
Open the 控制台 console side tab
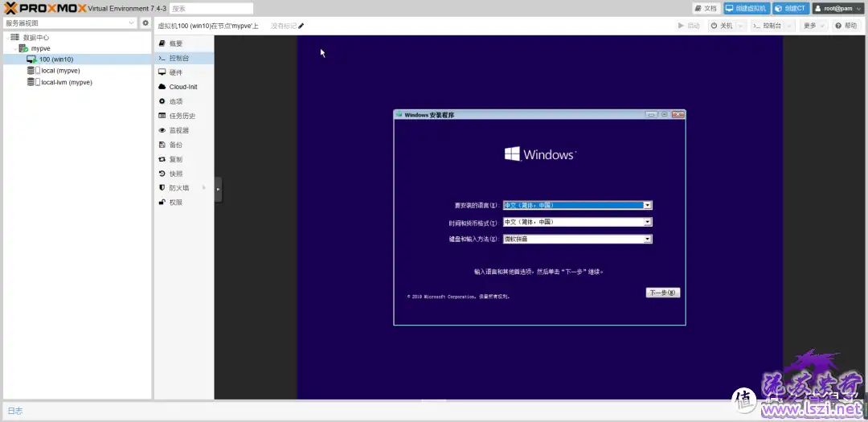[184, 58]
